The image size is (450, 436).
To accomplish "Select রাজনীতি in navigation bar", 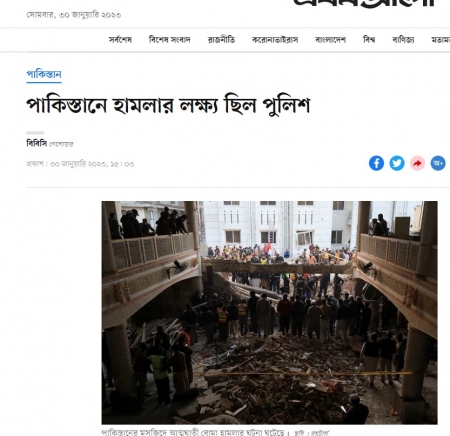I will (x=221, y=40).
